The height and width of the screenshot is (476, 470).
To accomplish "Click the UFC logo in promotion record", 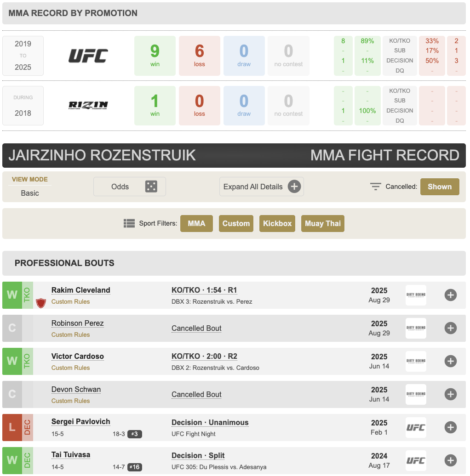I will click(88, 56).
